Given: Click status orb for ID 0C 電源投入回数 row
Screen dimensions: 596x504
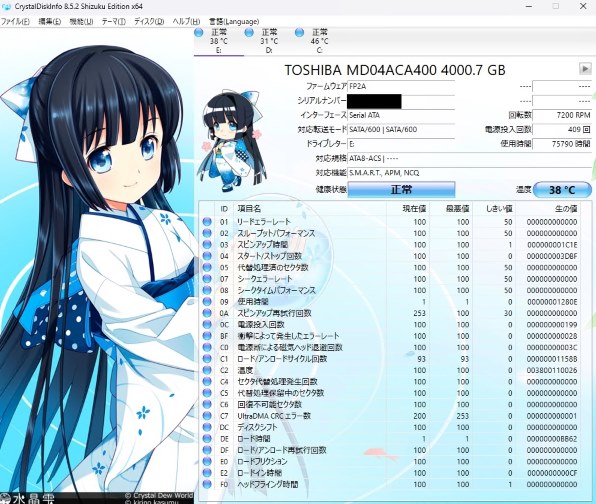Looking at the screenshot, I should 207,324.
